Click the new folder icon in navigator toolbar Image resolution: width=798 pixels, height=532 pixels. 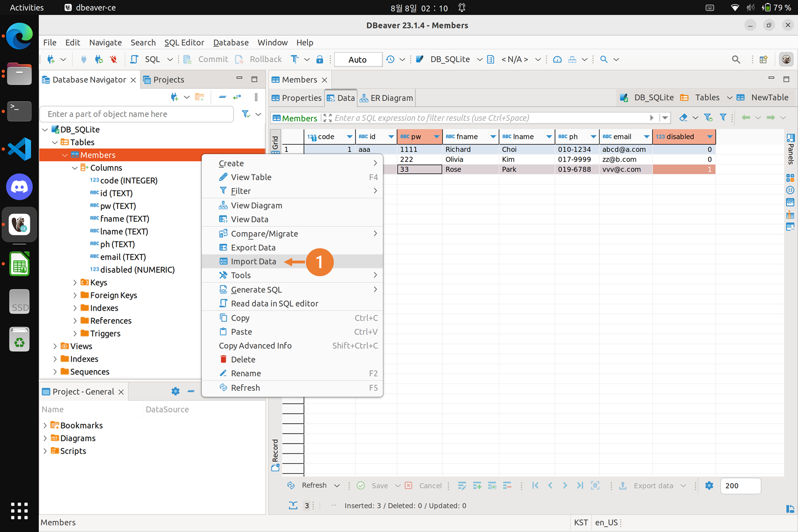pos(200,97)
